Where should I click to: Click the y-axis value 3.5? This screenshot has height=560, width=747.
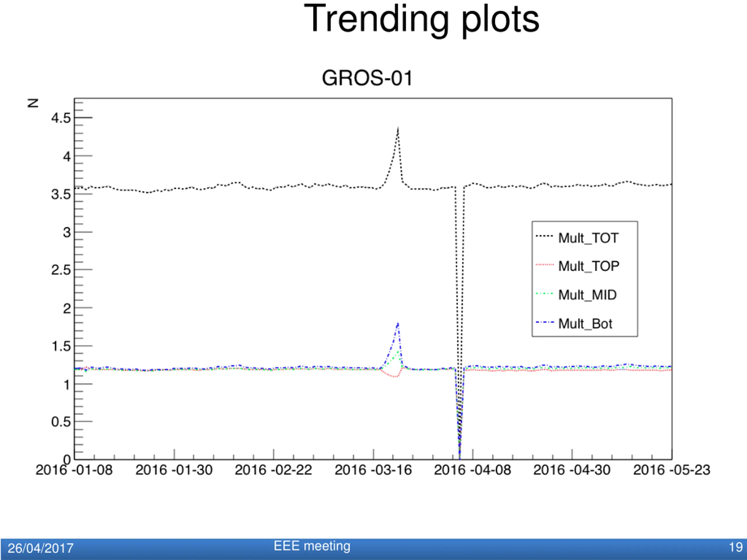(61, 195)
